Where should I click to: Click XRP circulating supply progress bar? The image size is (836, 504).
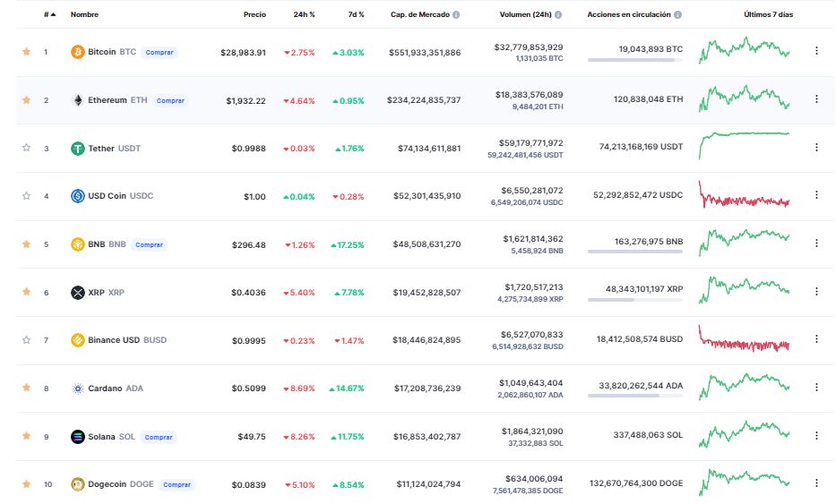tap(635, 300)
